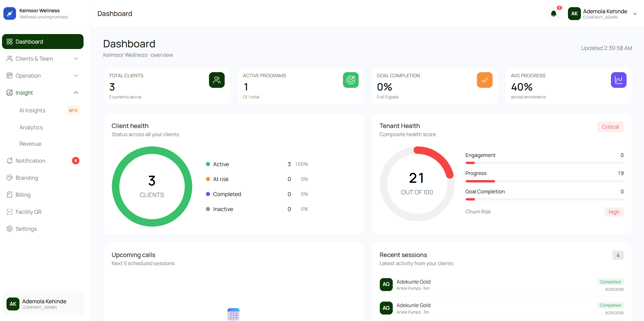Click the Recent sessions count badge
This screenshot has height=321, width=644.
(x=618, y=255)
